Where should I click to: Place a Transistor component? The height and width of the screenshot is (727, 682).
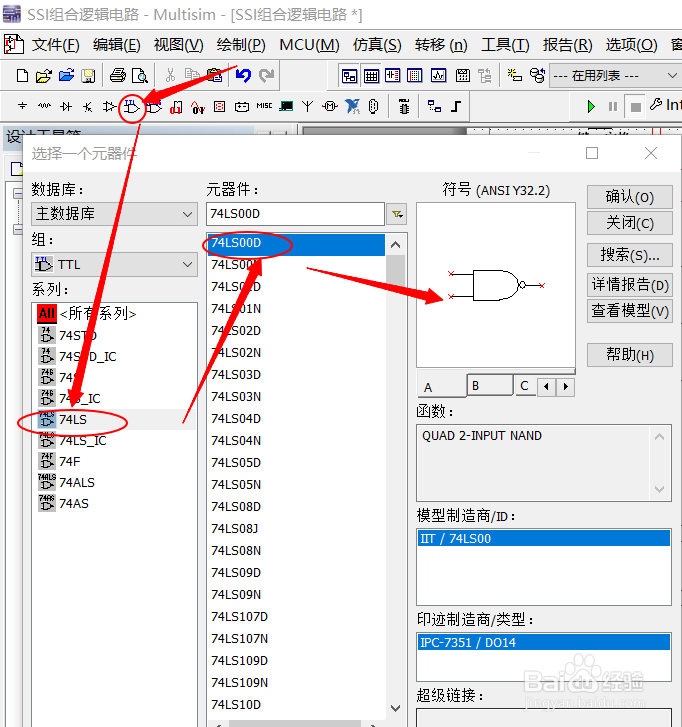tap(88, 107)
